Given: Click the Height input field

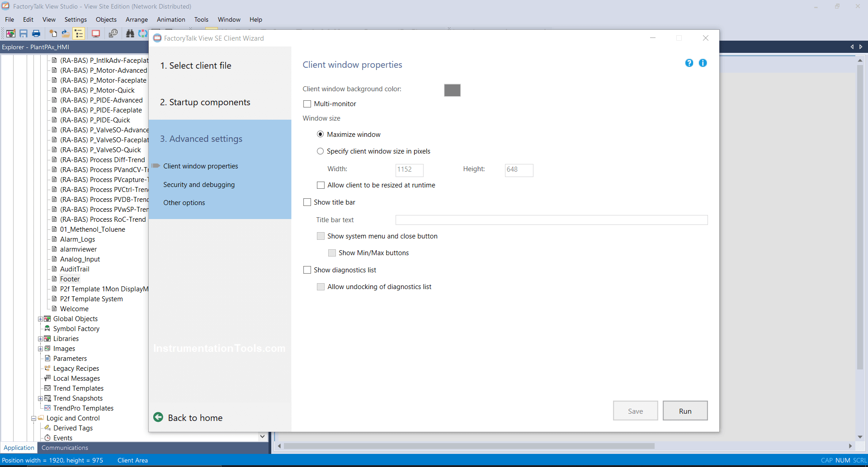Looking at the screenshot, I should (x=519, y=170).
